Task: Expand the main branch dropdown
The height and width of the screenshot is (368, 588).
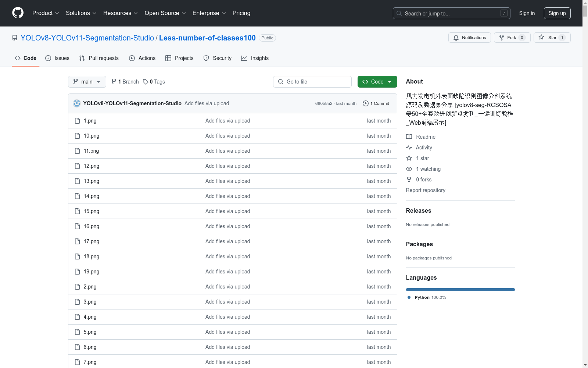Action: [87, 82]
